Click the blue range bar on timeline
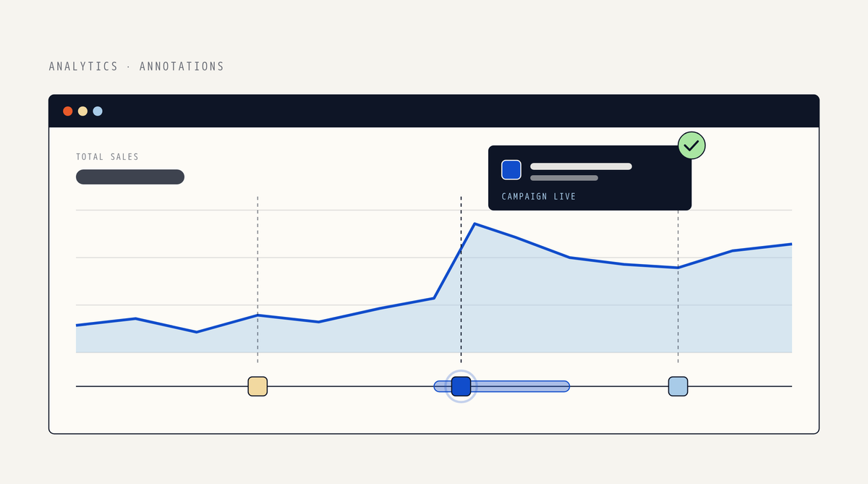The width and height of the screenshot is (868, 484). (501, 386)
